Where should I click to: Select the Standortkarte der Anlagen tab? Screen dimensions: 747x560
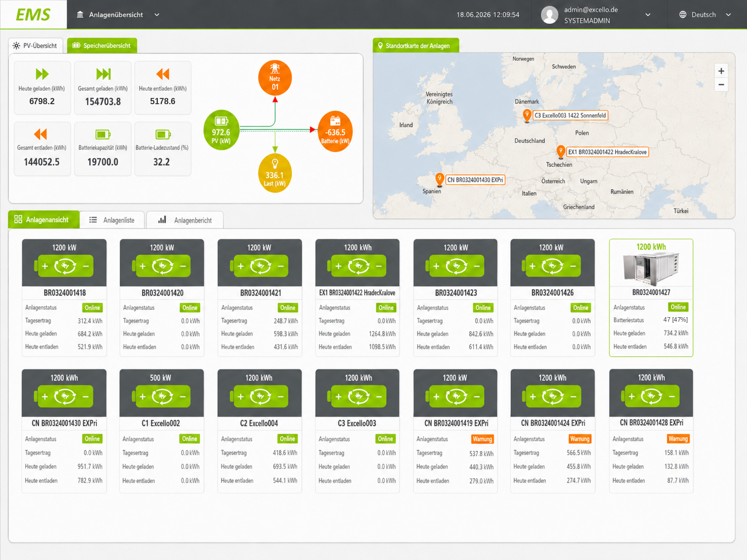coord(416,45)
